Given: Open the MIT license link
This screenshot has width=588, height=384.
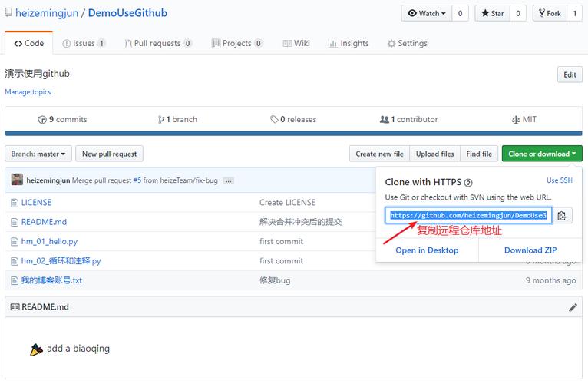Looking at the screenshot, I should [524, 119].
